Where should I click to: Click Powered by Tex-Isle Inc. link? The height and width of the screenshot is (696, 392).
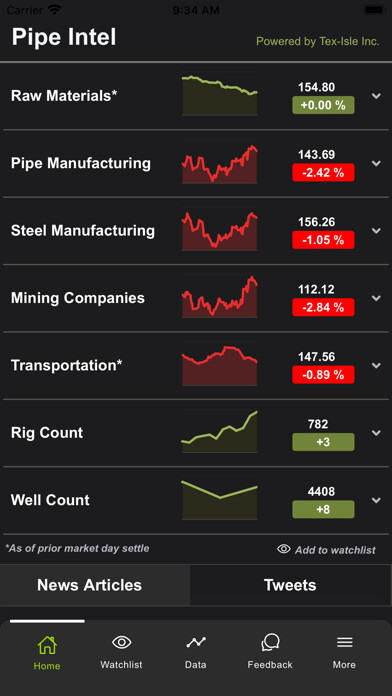[318, 42]
